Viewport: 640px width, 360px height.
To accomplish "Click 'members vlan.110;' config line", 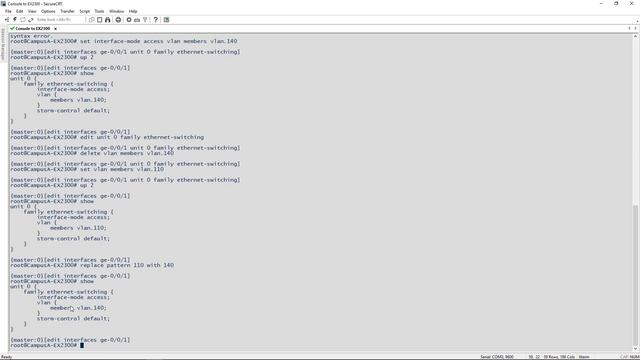I will tap(78, 228).
